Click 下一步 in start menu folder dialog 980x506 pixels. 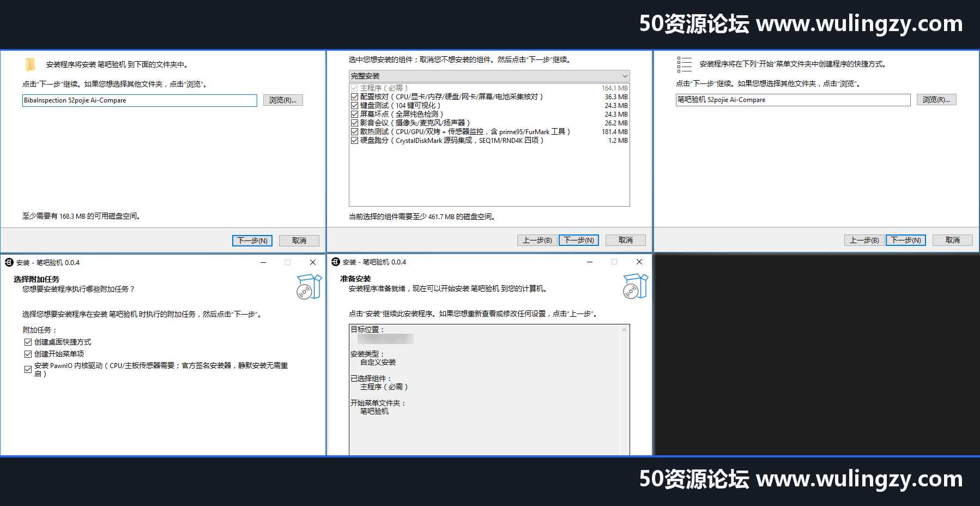click(906, 240)
